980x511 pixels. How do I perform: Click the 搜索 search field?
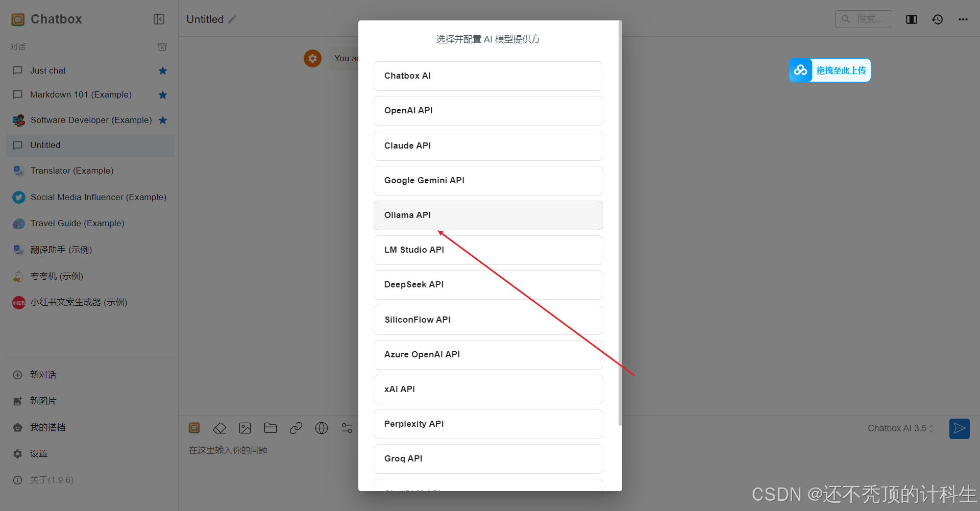864,19
